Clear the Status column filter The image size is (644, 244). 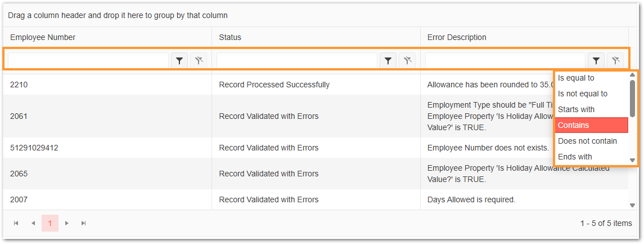(407, 60)
